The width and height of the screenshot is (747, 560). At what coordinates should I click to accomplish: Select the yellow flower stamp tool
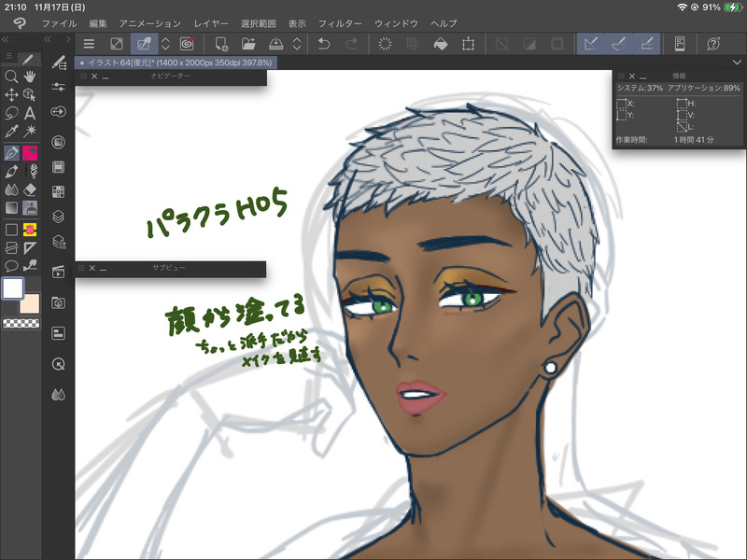(30, 230)
